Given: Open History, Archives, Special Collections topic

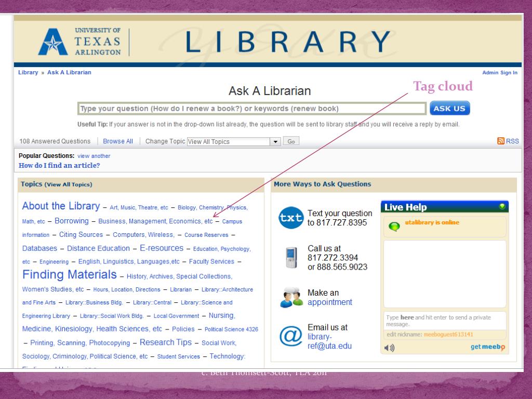Looking at the screenshot, I should (x=179, y=276).
